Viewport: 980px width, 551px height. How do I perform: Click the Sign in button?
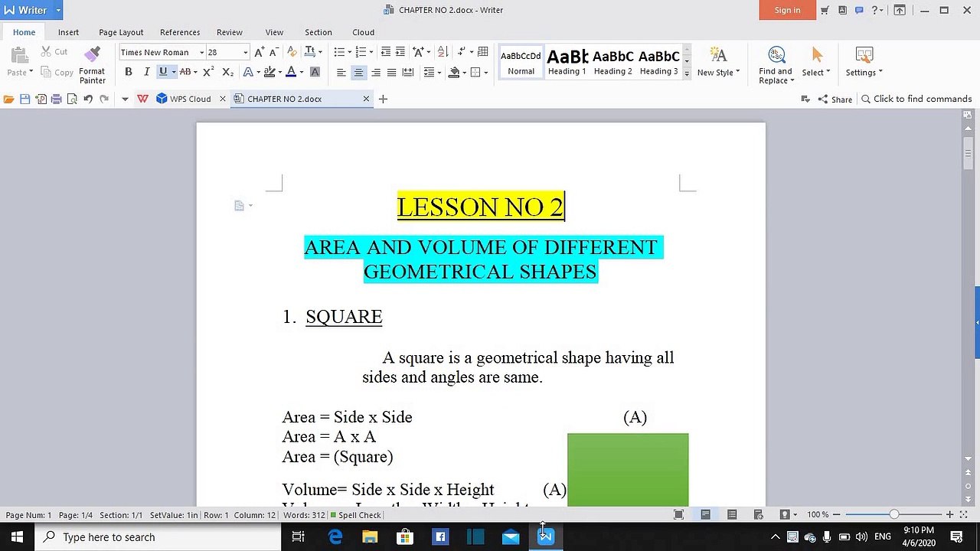pos(787,10)
